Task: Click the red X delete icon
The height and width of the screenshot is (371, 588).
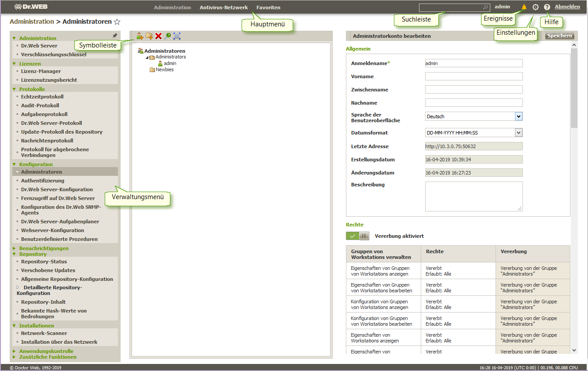Action: click(158, 36)
